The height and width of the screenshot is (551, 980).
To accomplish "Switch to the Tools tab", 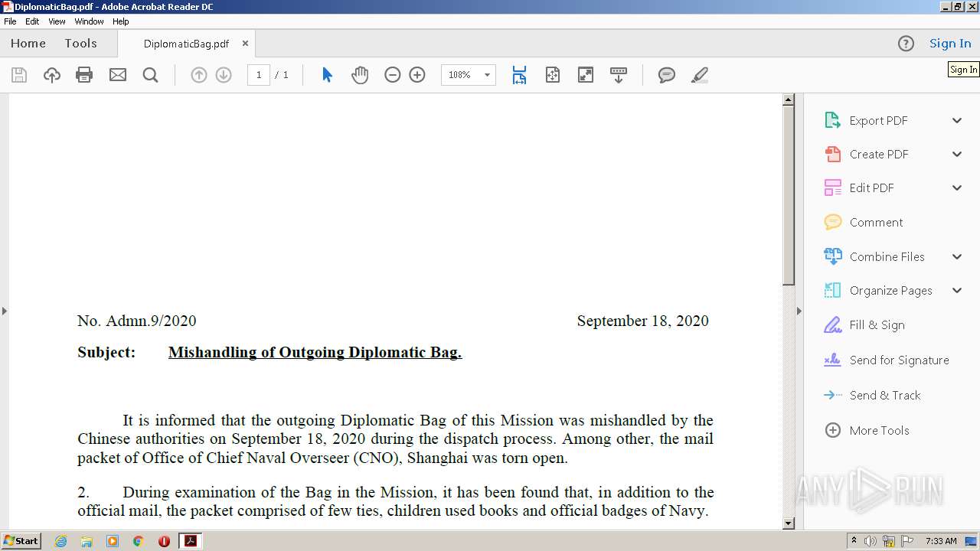I will [x=80, y=44].
